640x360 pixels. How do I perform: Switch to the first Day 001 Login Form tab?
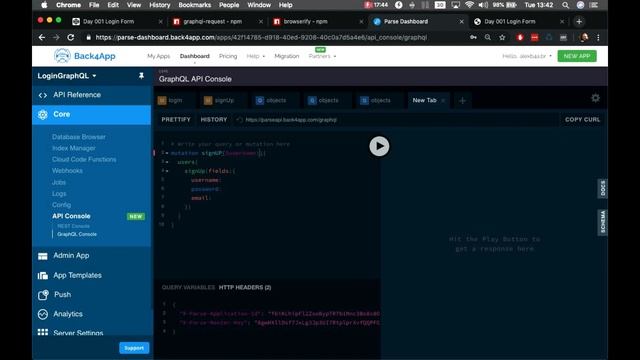pos(109,21)
